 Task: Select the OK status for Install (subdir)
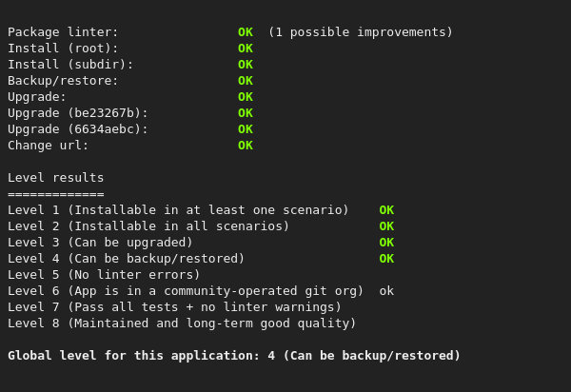coord(246,65)
